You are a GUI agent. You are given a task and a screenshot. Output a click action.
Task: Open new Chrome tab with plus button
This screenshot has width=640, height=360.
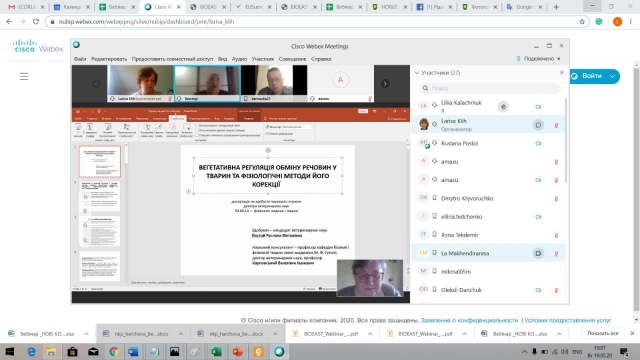[x=556, y=7]
